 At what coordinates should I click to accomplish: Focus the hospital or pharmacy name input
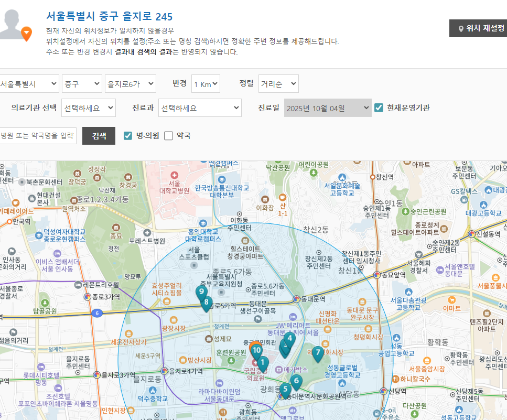pos(37,136)
